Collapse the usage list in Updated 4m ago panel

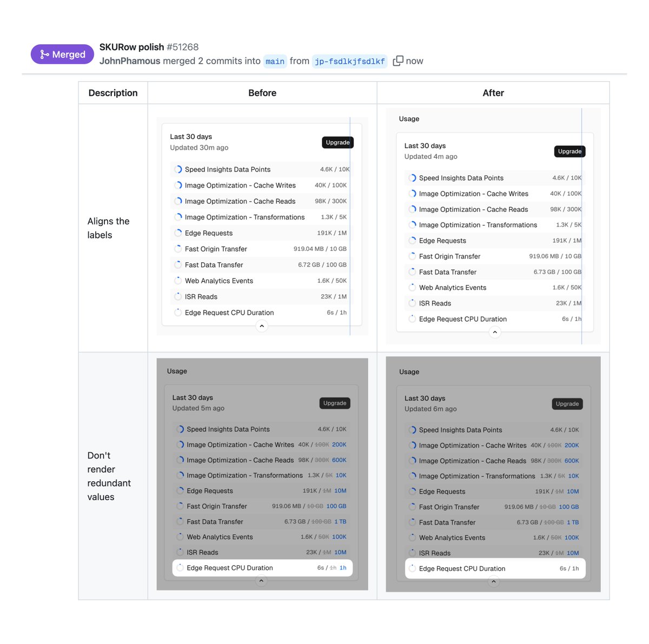coord(495,333)
